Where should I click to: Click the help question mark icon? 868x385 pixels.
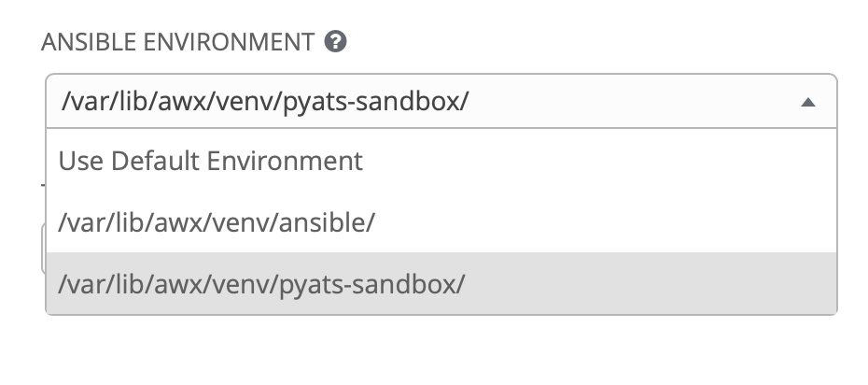point(336,42)
